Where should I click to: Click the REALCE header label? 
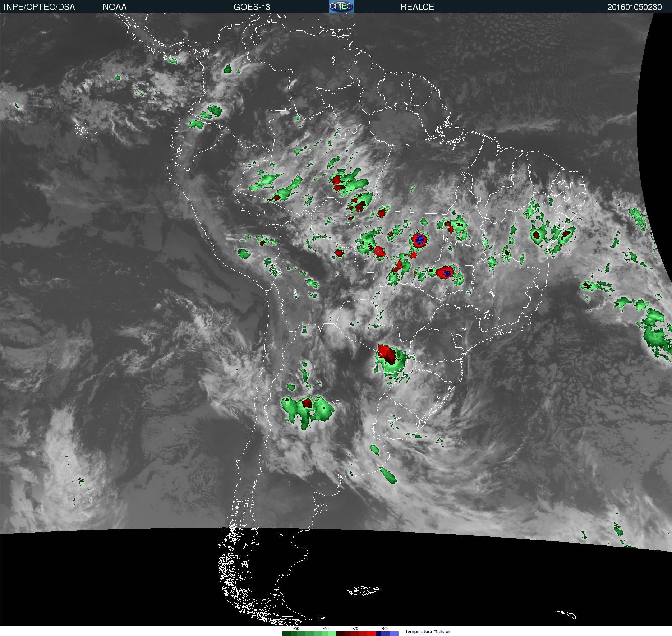pyautogui.click(x=417, y=7)
